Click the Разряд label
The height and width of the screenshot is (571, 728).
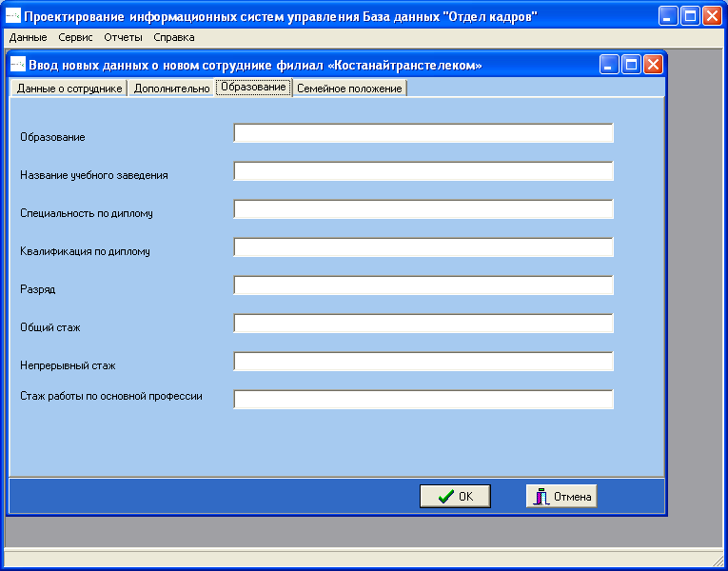click(38, 289)
